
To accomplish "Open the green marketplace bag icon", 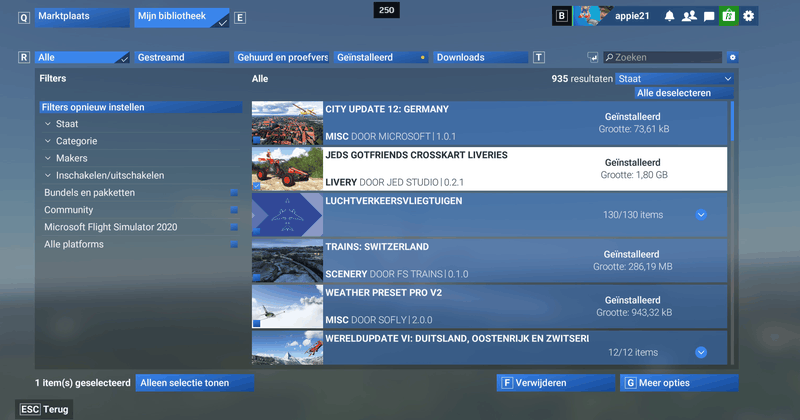I will 729,16.
